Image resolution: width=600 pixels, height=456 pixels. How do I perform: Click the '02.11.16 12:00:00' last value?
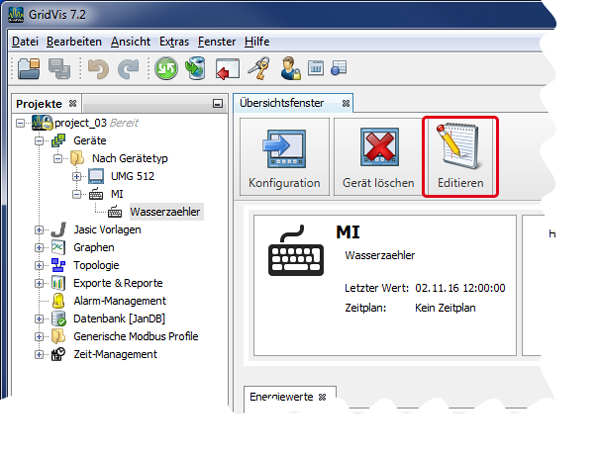460,288
